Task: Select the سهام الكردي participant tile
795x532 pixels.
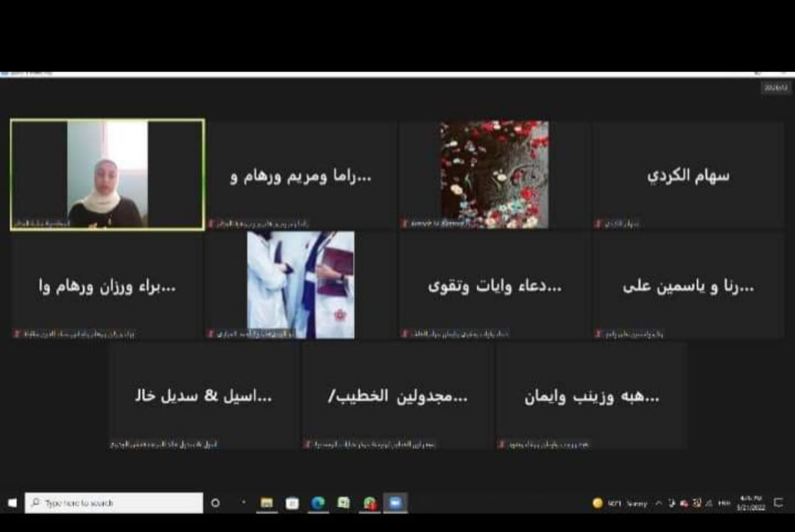Action: coord(688,175)
